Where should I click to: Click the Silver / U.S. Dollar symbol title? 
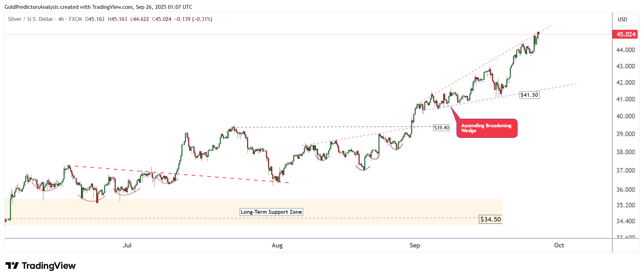coord(31,19)
